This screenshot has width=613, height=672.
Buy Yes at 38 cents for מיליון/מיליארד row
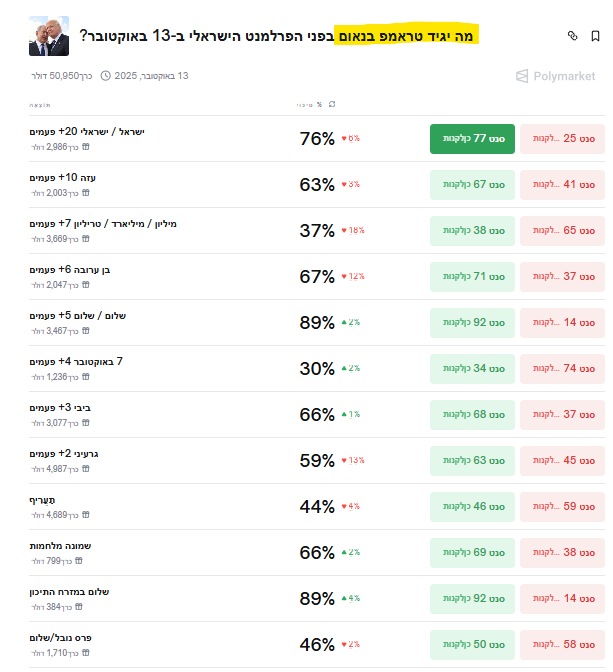click(x=472, y=231)
